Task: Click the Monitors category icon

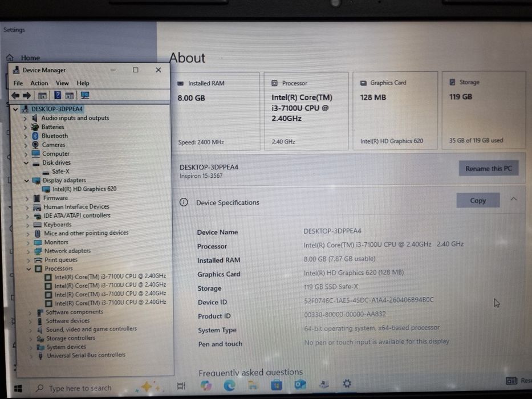Action: point(38,242)
